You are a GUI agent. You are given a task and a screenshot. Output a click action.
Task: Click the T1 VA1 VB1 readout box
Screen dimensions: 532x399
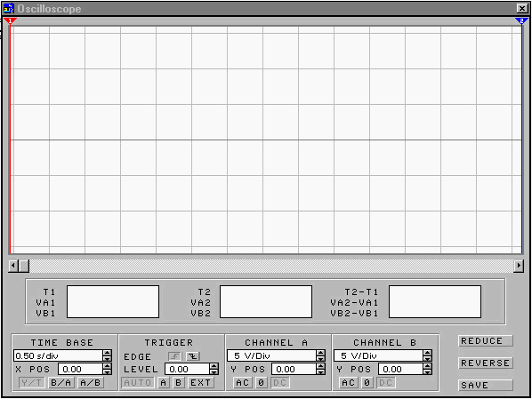[113, 302]
